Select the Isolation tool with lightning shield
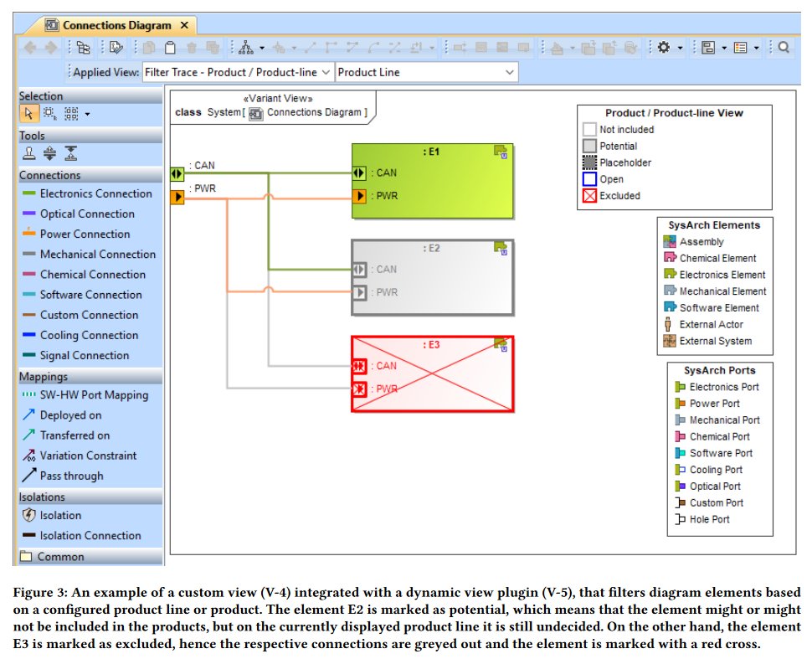Screen dimensions: 812x659 [x=52, y=515]
